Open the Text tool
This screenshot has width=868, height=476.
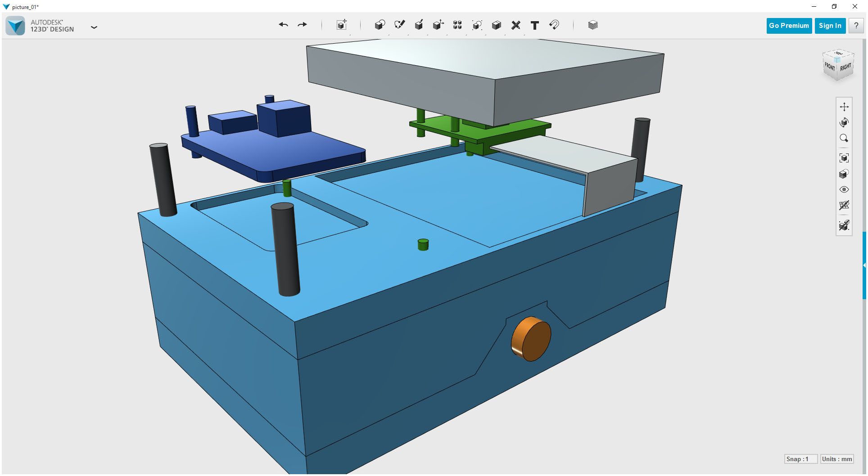point(535,25)
